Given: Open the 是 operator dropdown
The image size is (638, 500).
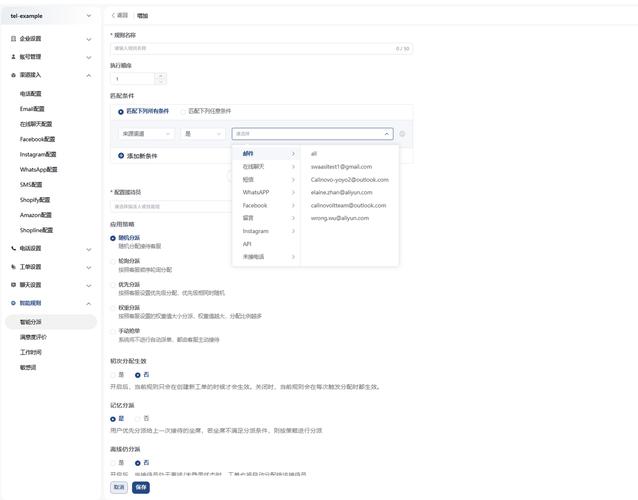Looking at the screenshot, I should (x=203, y=134).
